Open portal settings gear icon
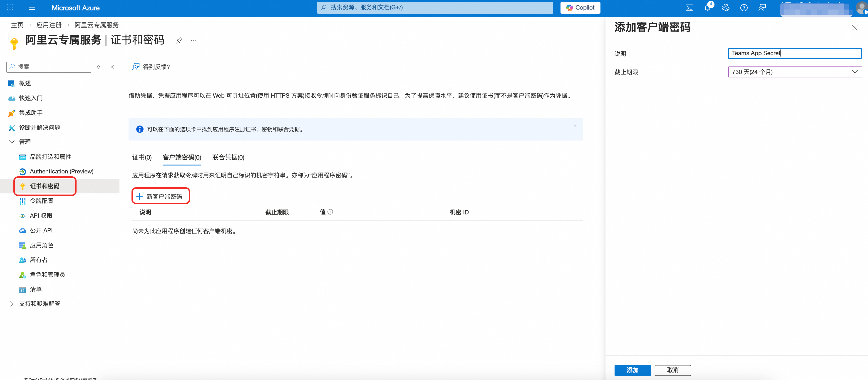This screenshot has height=380, width=868. (725, 8)
